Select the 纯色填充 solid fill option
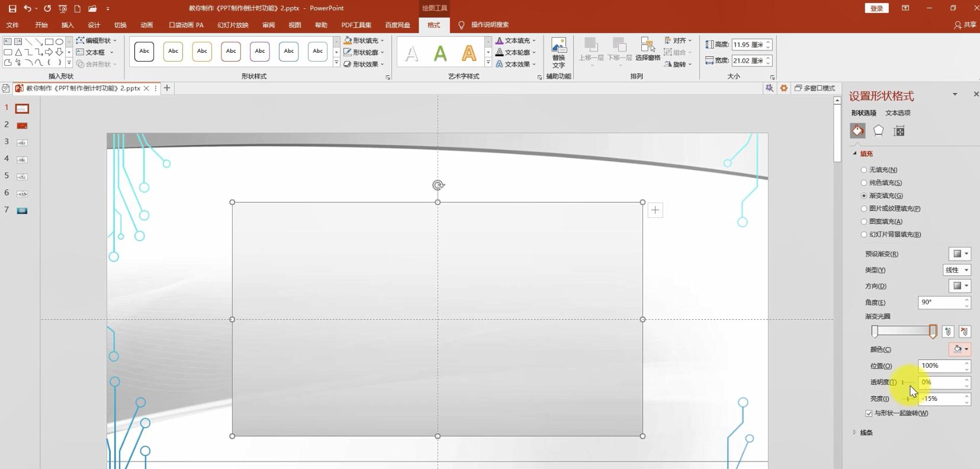This screenshot has height=469, width=980. click(882, 183)
